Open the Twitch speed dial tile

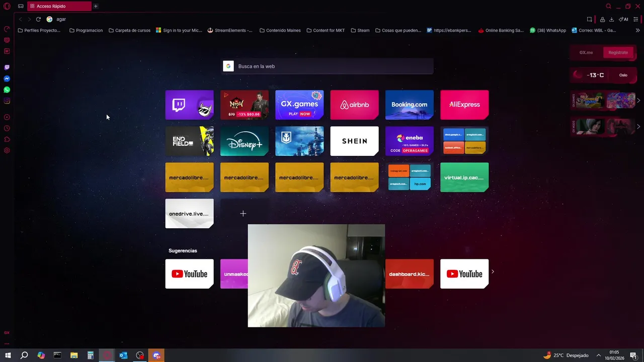(189, 105)
